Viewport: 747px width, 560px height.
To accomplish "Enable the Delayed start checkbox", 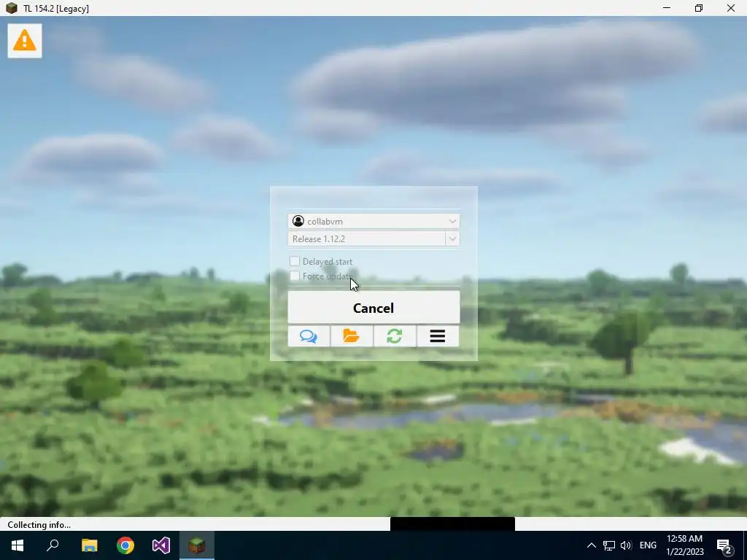I will coord(295,261).
